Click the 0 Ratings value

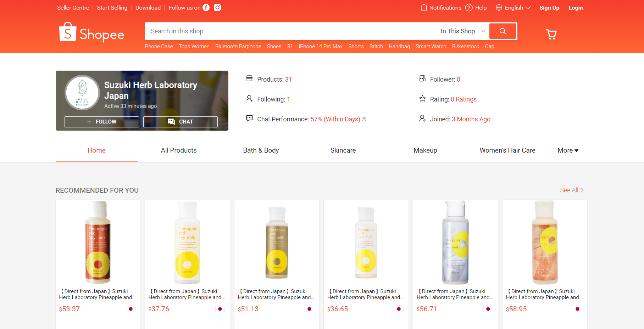tap(463, 99)
